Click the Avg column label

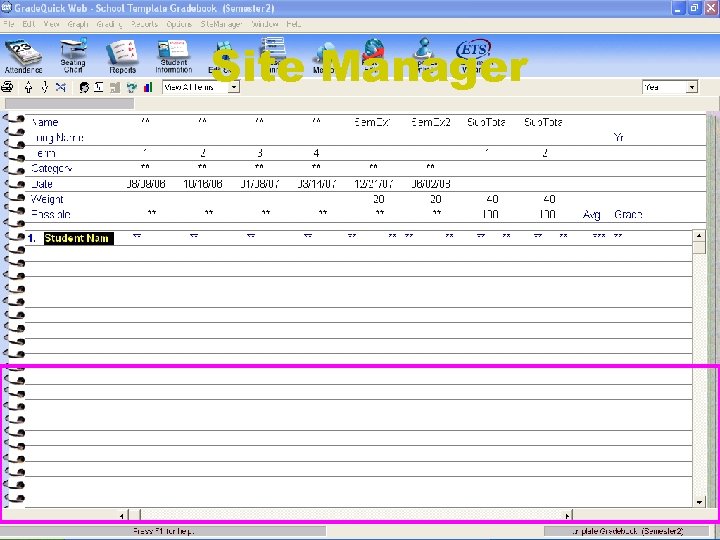(x=591, y=214)
